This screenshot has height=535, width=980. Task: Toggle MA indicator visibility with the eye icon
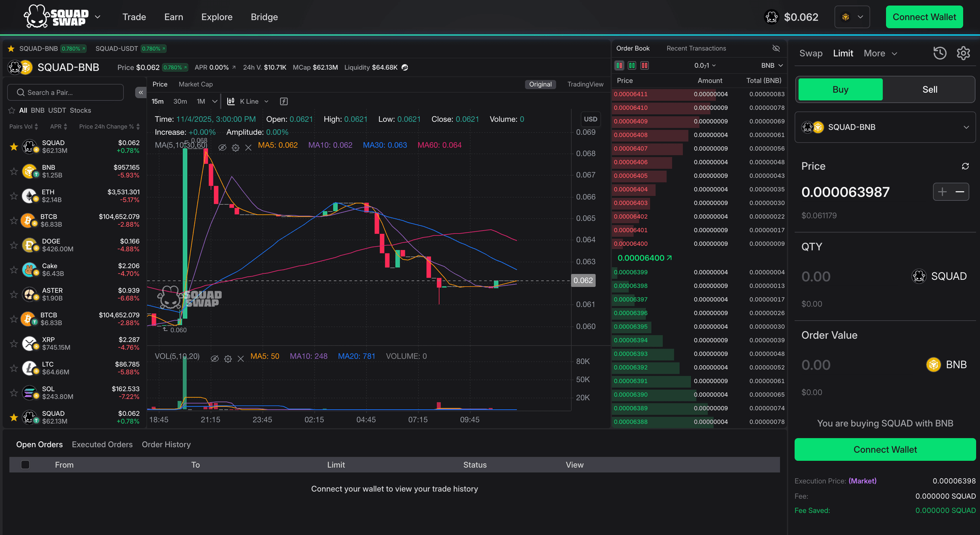coord(222,148)
